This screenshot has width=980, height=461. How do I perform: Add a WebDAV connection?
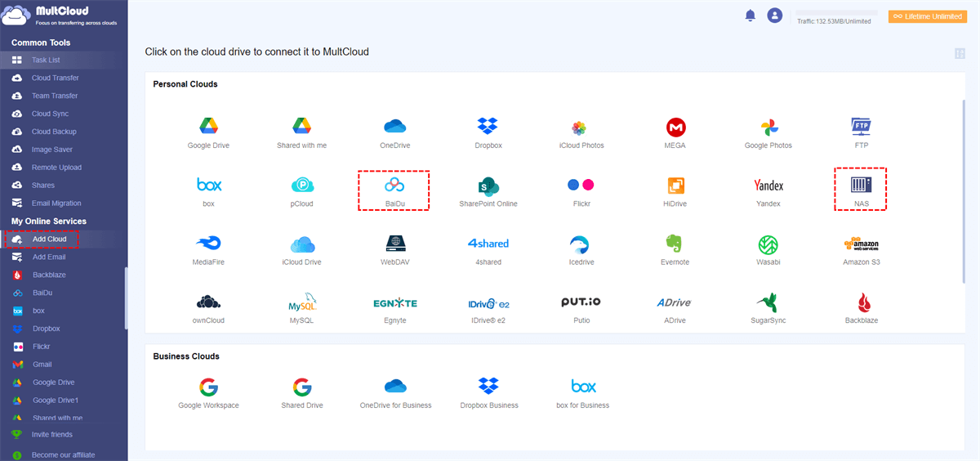point(395,244)
